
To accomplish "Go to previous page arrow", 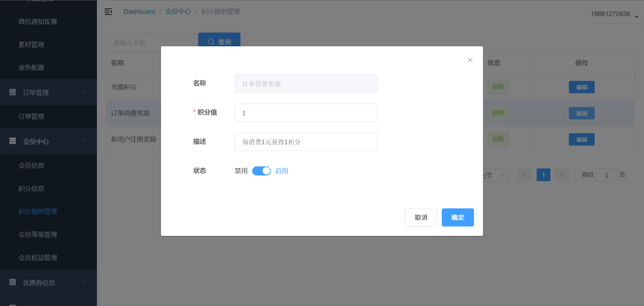I will (x=525, y=175).
